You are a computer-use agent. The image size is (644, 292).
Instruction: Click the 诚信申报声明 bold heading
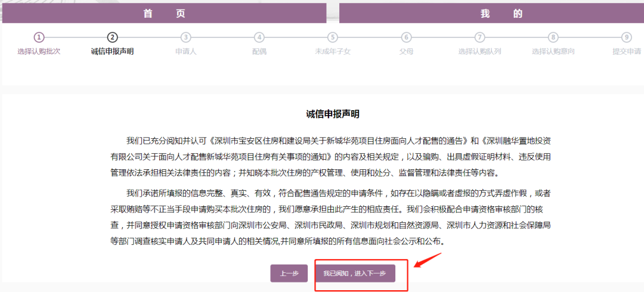[x=333, y=114]
